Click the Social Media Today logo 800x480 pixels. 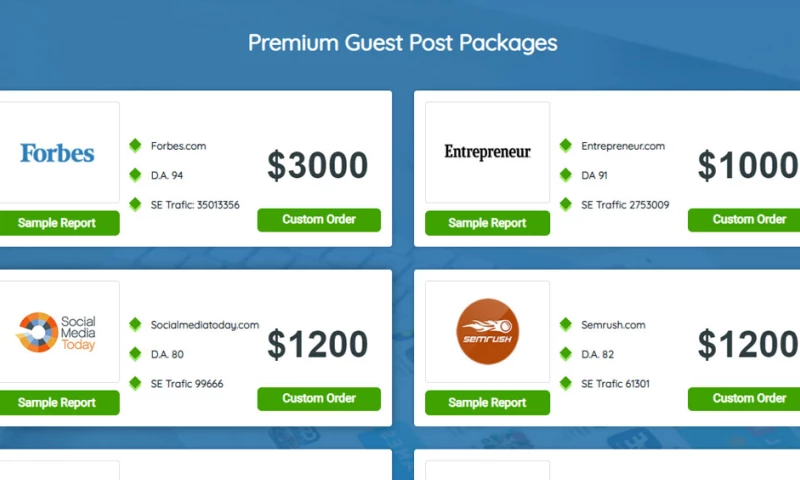[x=58, y=332]
